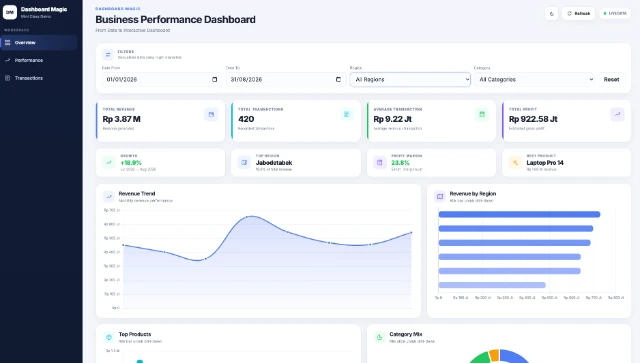Click the Rp 3.87 M revenue value

[x=122, y=119]
